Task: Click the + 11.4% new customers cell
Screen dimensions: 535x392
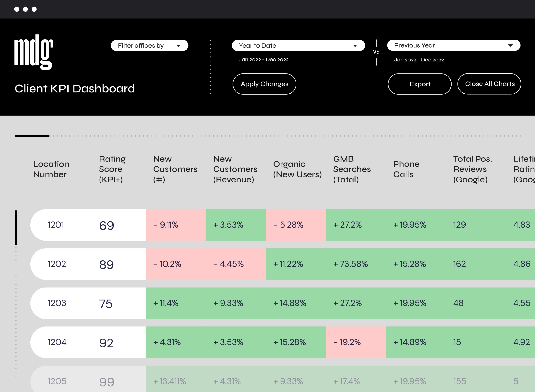Action: [176, 303]
